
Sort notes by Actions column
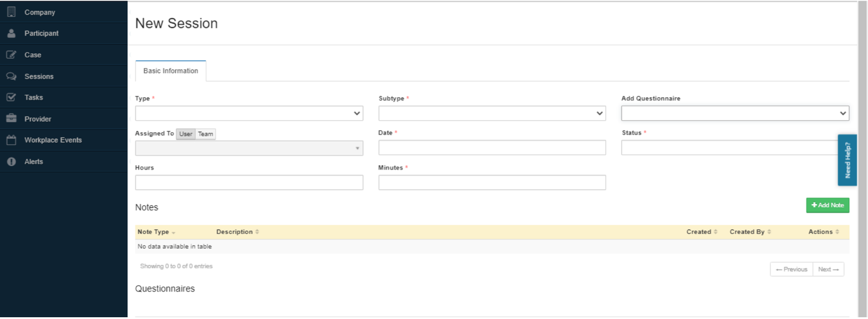[x=824, y=232]
